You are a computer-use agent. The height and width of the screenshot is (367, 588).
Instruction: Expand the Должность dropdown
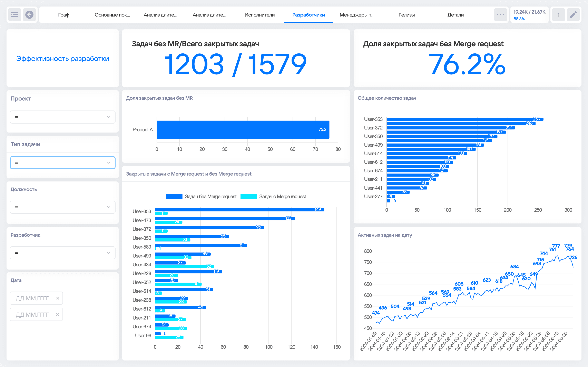tap(108, 207)
